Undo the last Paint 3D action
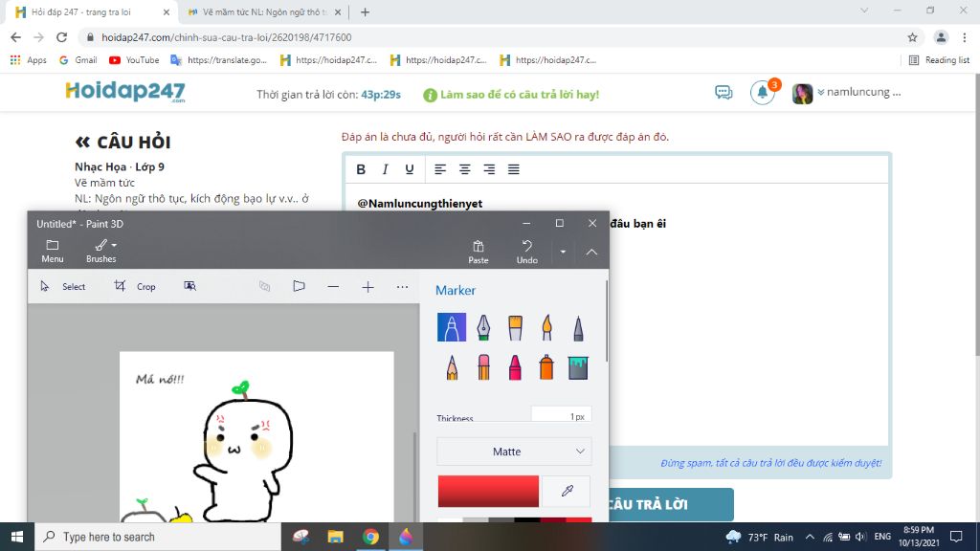The image size is (980, 551). pos(527,252)
